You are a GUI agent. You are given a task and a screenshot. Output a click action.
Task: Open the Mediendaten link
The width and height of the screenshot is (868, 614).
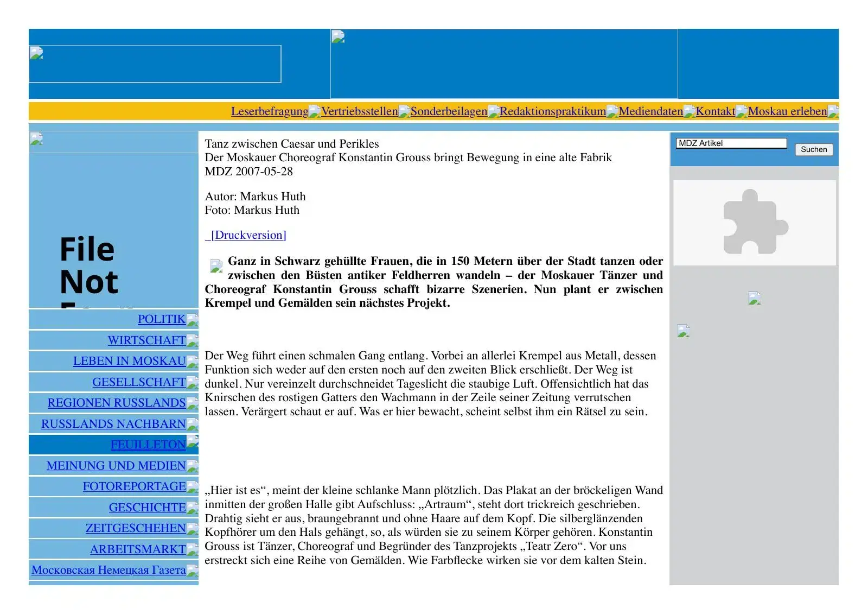[x=651, y=111]
